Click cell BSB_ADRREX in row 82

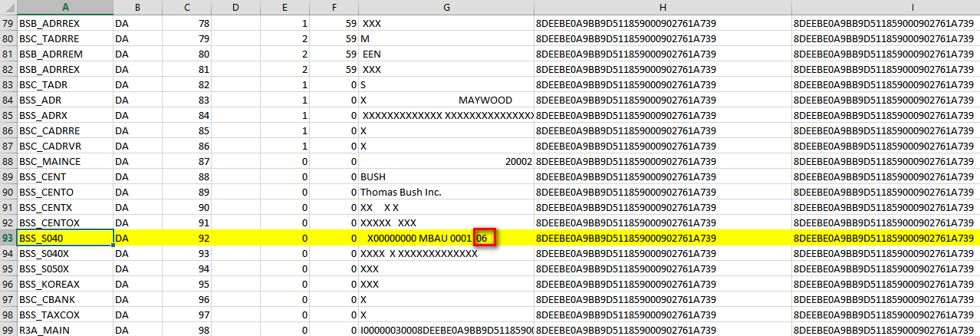(65, 70)
